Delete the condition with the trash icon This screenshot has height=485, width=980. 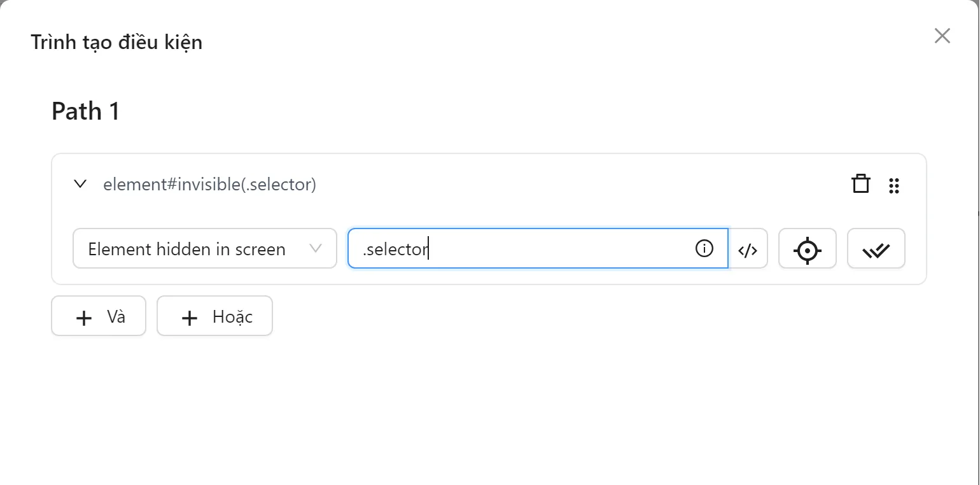(860, 185)
